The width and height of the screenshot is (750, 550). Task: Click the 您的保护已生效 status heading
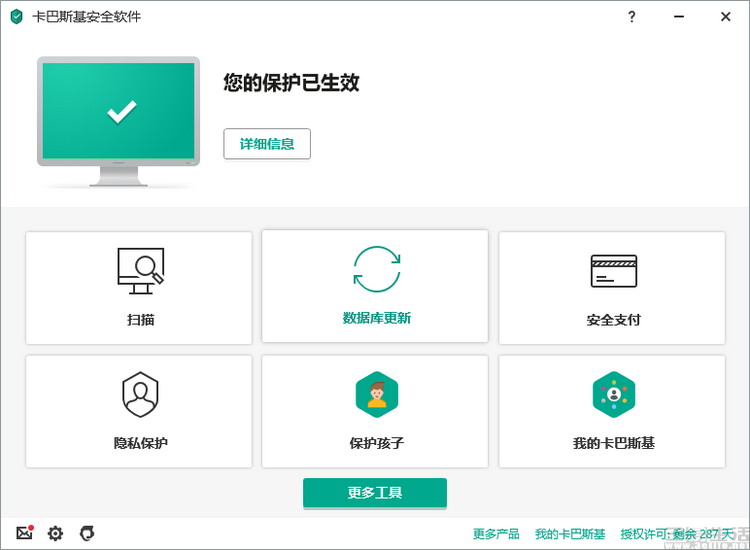pos(291,82)
